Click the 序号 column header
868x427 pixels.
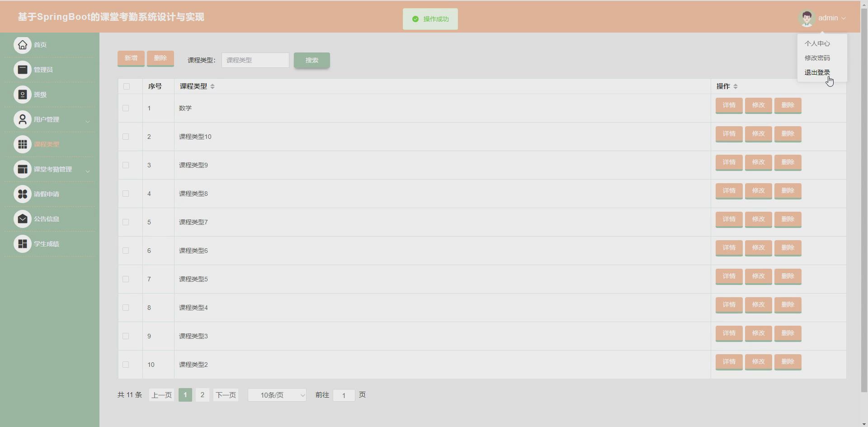tap(155, 86)
